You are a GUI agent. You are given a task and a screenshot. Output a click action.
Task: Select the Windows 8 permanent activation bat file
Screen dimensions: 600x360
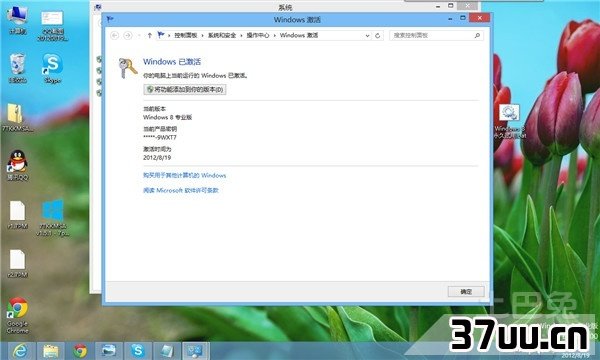tap(509, 121)
